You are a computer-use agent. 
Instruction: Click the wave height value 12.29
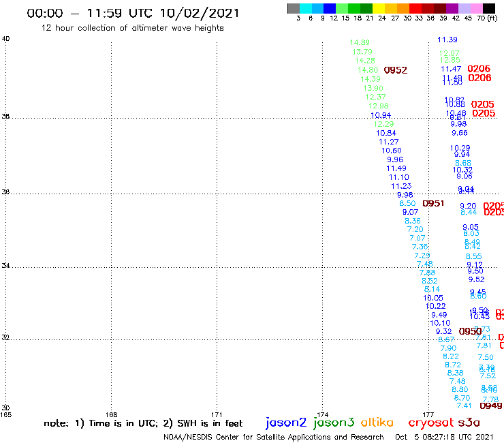click(383, 124)
